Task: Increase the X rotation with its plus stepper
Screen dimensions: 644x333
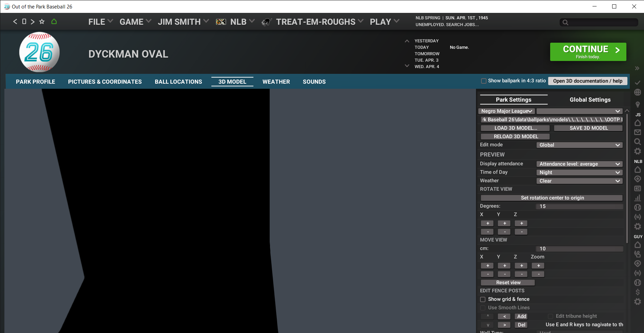Action: point(487,223)
